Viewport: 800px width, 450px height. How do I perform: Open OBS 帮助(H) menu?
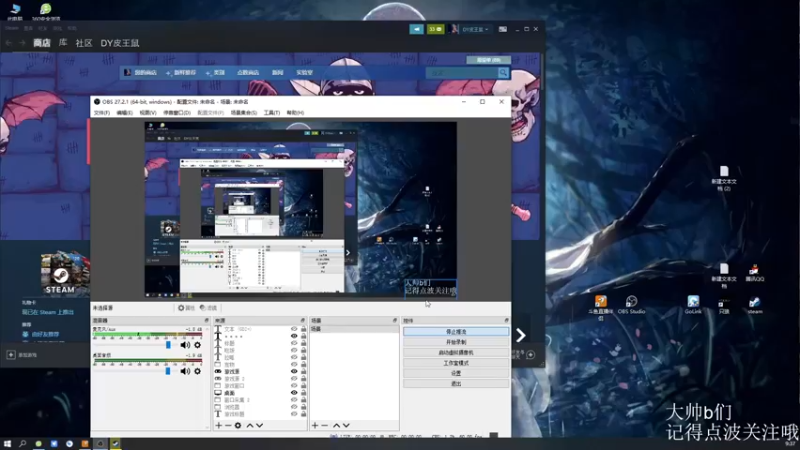[x=295, y=113]
